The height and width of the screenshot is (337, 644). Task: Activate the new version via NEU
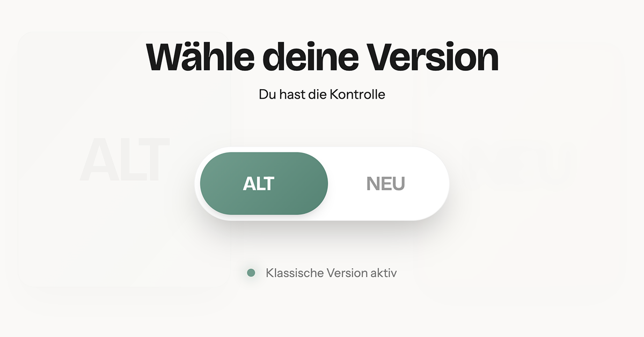[385, 184]
